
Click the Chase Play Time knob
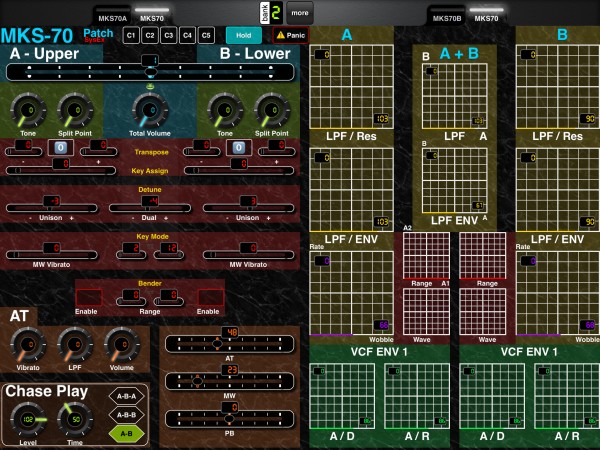[x=75, y=419]
